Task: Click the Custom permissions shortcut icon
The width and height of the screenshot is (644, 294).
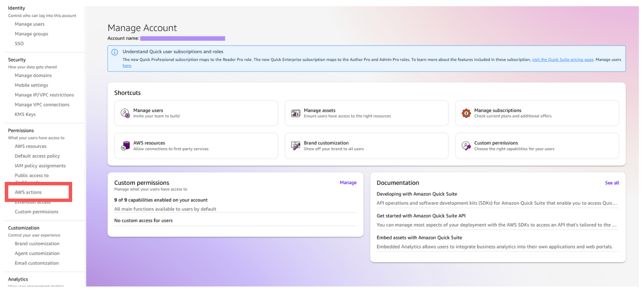Action: pos(466,146)
